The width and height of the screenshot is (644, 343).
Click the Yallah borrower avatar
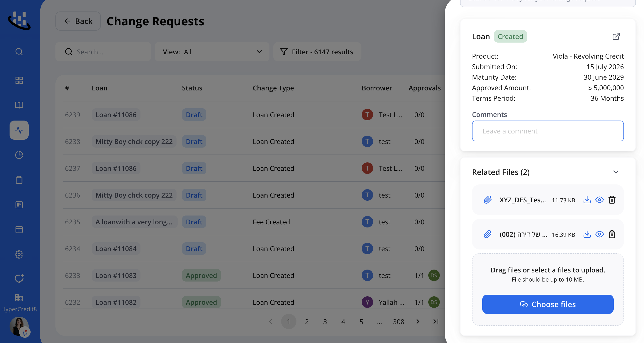click(x=367, y=302)
